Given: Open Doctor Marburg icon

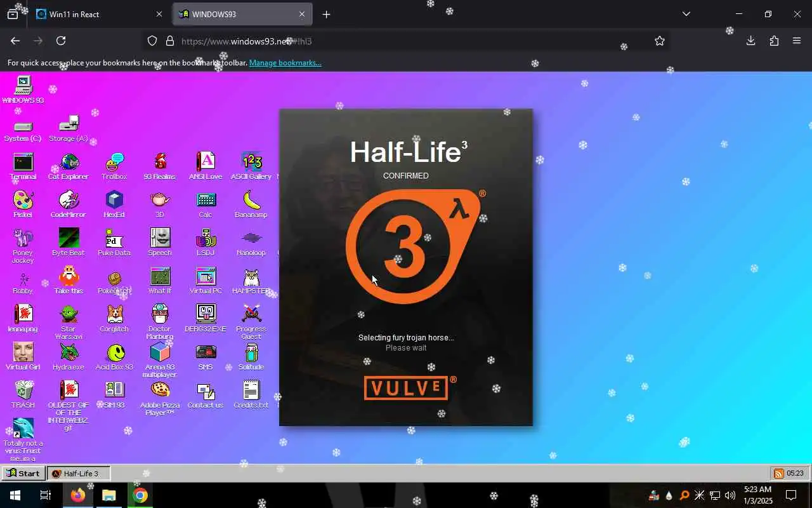Looking at the screenshot, I should tap(160, 323).
